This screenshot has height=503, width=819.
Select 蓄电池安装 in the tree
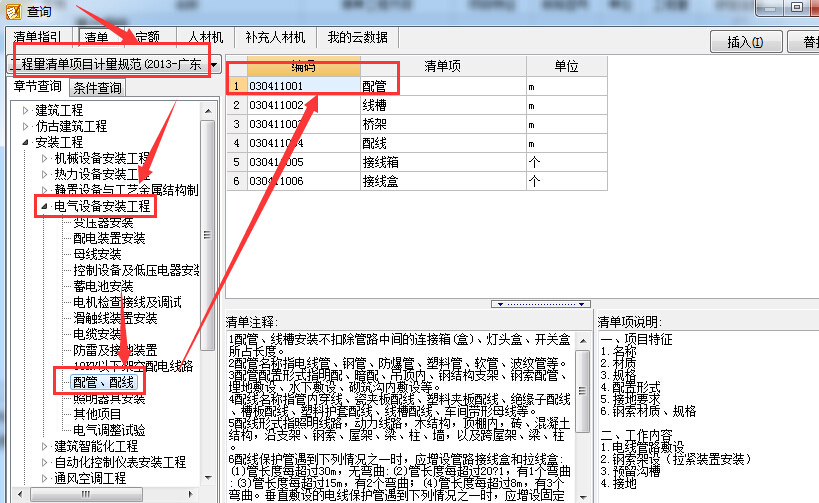point(103,286)
